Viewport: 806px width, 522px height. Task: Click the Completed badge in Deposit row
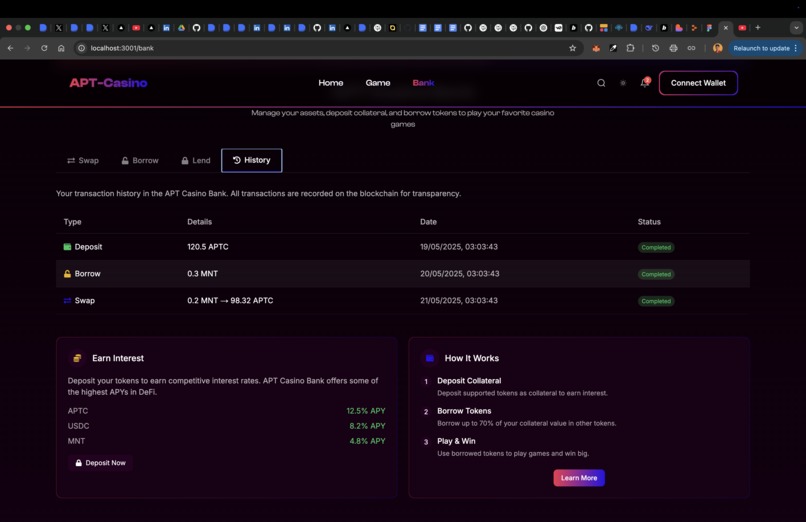point(656,247)
